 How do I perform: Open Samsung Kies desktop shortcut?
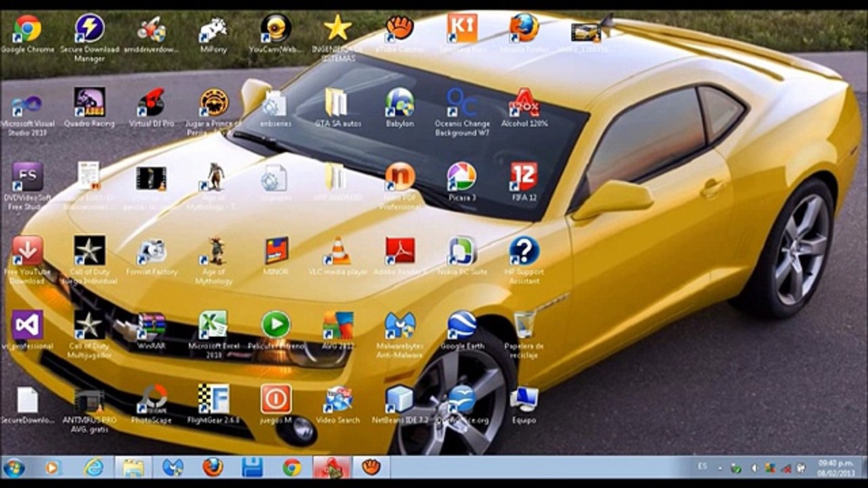[x=462, y=28]
